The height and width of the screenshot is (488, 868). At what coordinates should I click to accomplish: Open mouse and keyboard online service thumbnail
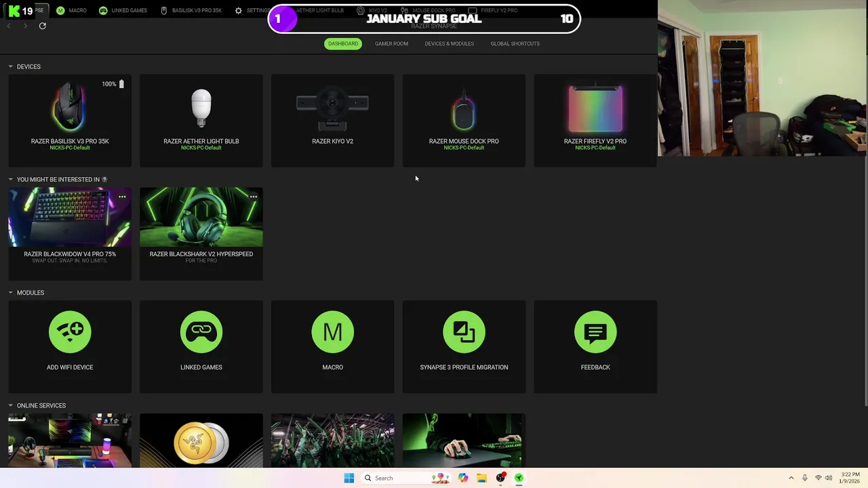(x=464, y=441)
